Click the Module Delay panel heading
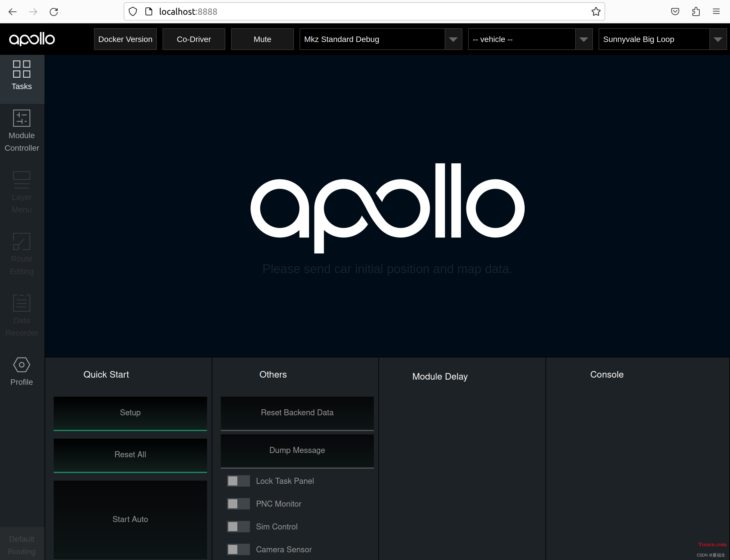730x560 pixels. click(440, 377)
